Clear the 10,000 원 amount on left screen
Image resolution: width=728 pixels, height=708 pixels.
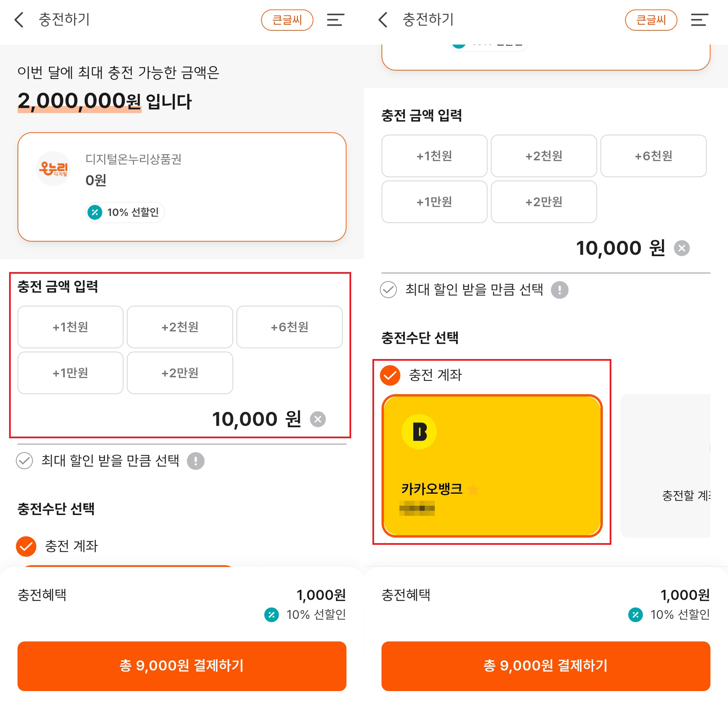[318, 419]
